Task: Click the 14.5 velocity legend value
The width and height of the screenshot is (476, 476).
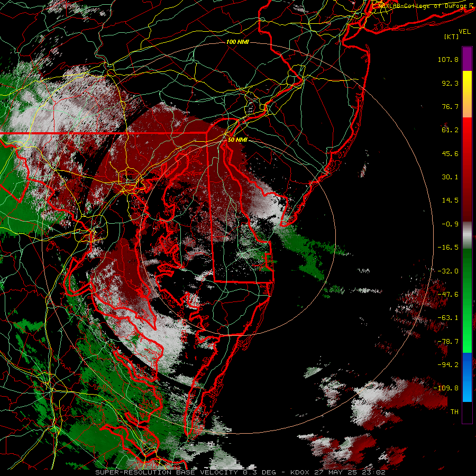Action: pyautogui.click(x=450, y=200)
